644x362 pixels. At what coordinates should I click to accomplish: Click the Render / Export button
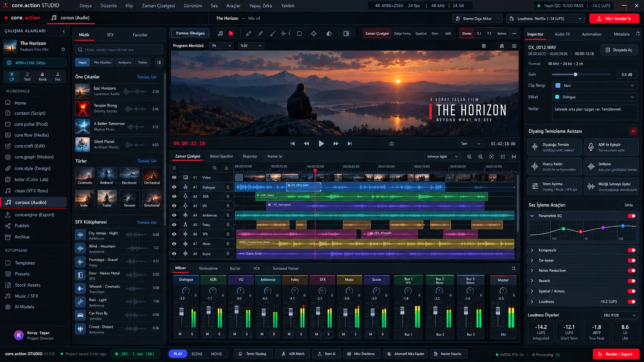pos(615,354)
